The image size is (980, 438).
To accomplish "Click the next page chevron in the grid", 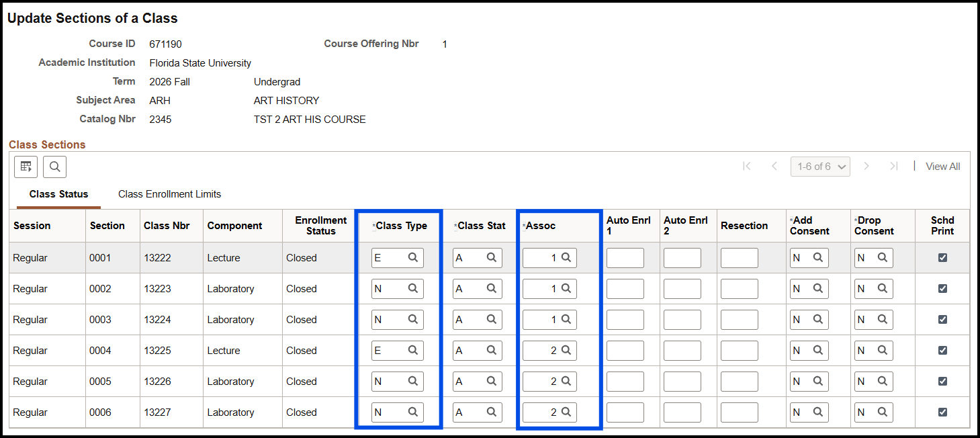I will click(x=866, y=166).
